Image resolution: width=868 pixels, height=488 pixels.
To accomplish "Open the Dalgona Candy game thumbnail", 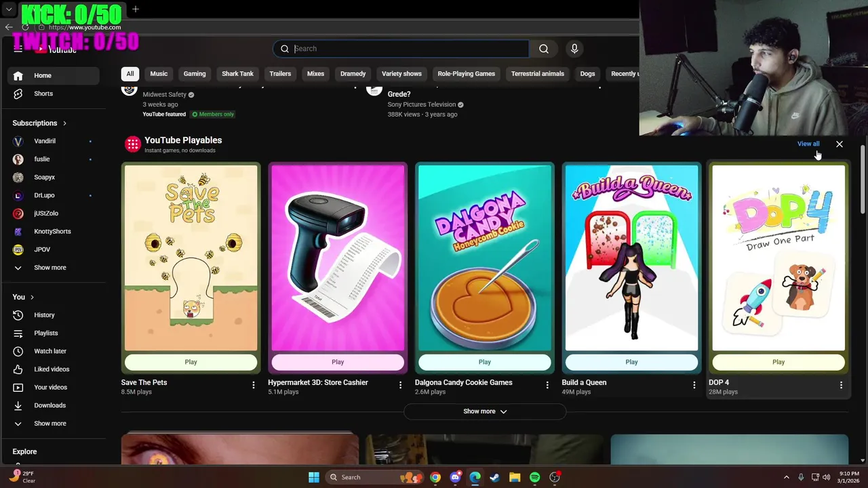I will [x=485, y=258].
